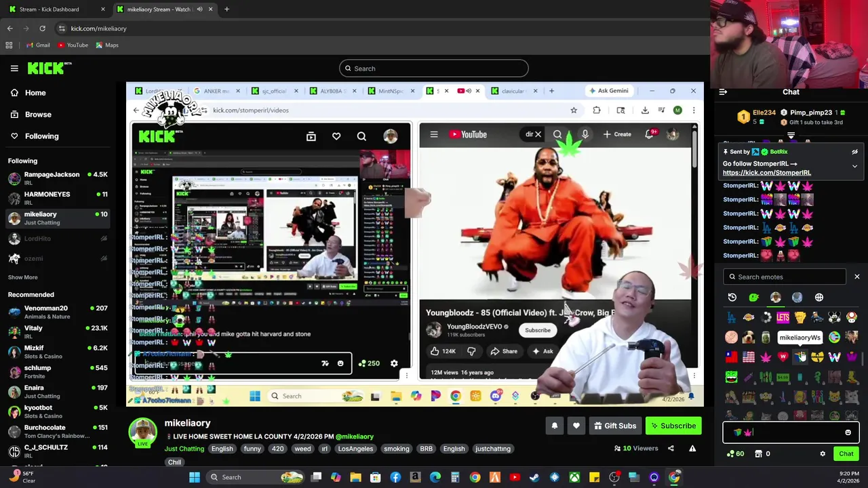Insert the pink weed leaf emote
Screen dimensions: 868x488
(766, 357)
